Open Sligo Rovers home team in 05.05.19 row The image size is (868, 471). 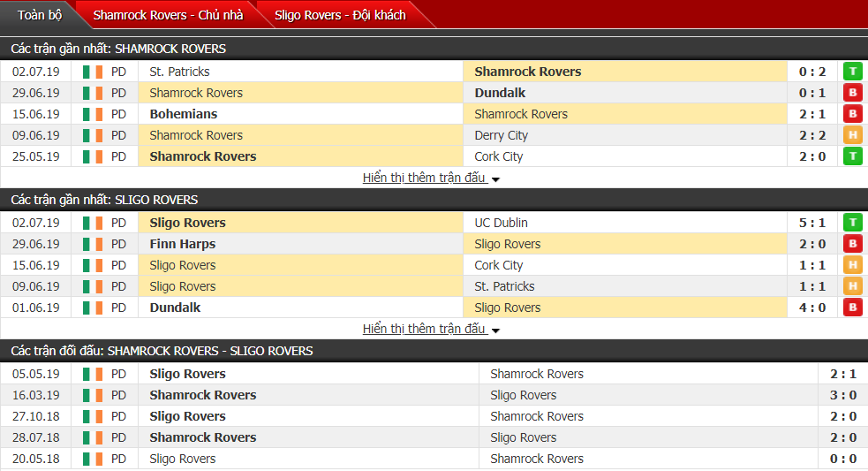point(188,374)
